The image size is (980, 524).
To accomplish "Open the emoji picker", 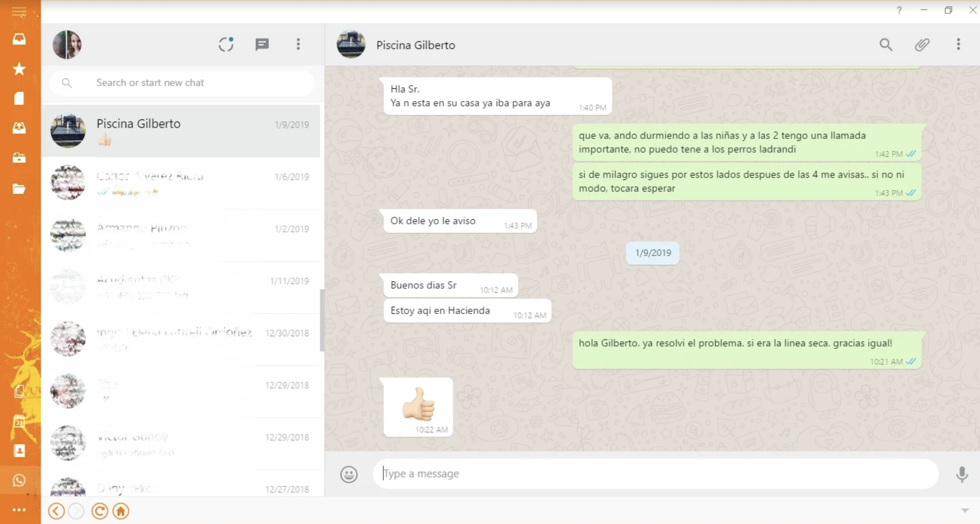I will pyautogui.click(x=349, y=474).
